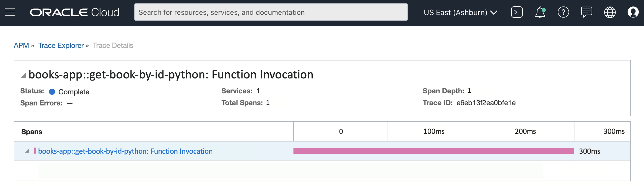Open the announcements bell icon
The height and width of the screenshot is (186, 644).
[540, 12]
